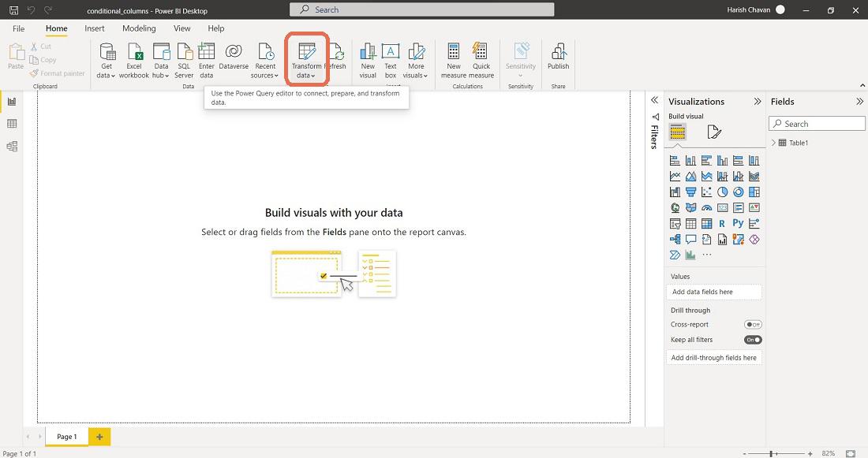This screenshot has width=868, height=458.
Task: Select the Scatter chart visual
Action: pos(706,192)
